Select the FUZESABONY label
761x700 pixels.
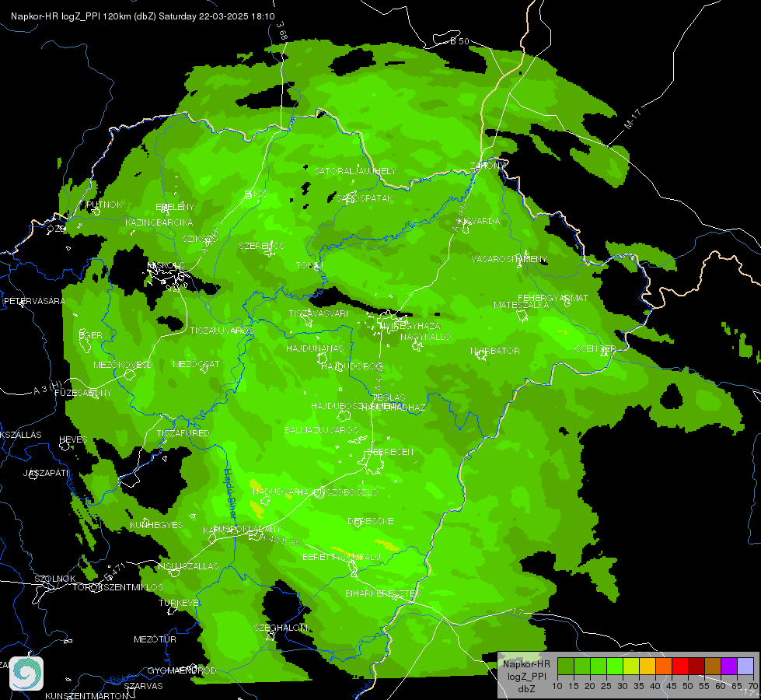click(83, 393)
